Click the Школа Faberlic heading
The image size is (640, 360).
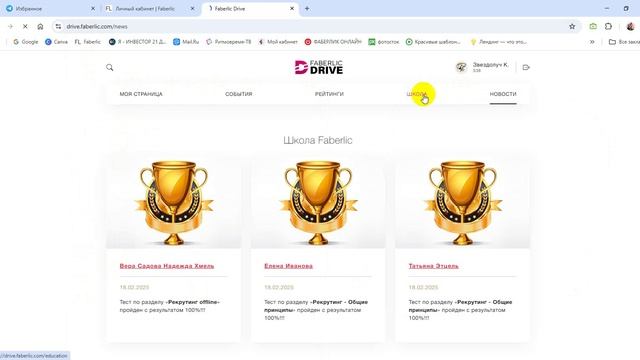click(318, 140)
